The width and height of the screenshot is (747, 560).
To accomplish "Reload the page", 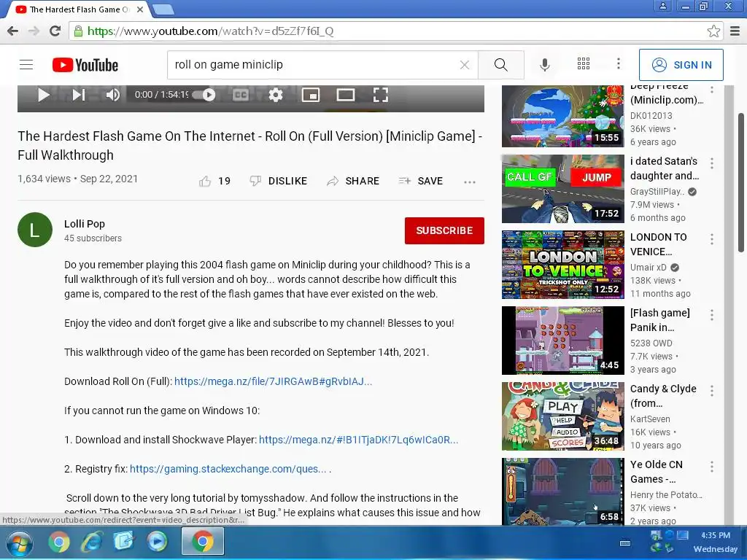I will click(x=55, y=31).
